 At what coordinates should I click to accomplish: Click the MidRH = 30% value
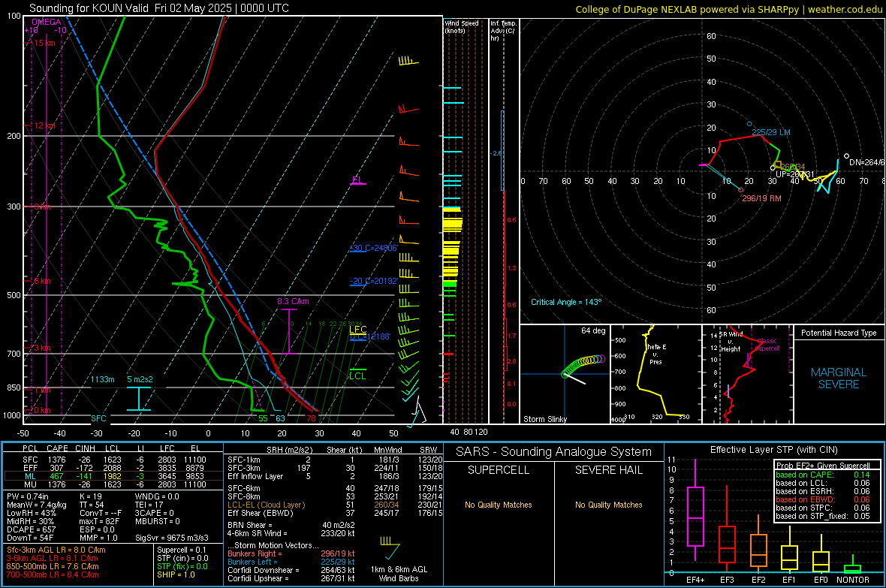pyautogui.click(x=31, y=521)
